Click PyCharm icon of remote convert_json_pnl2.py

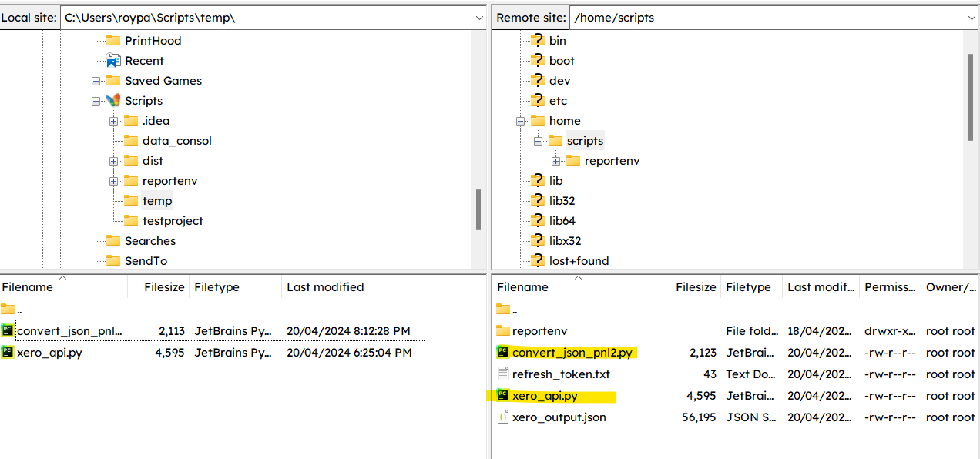click(x=503, y=353)
